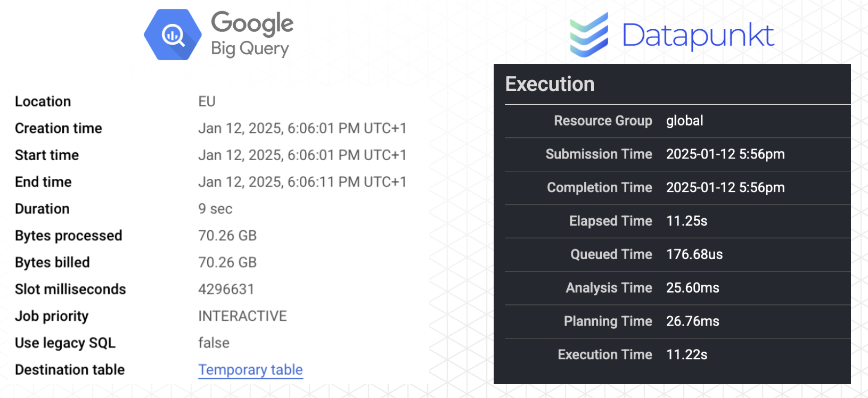
Task: Click the Google Big Query wordmark
Action: (x=252, y=34)
